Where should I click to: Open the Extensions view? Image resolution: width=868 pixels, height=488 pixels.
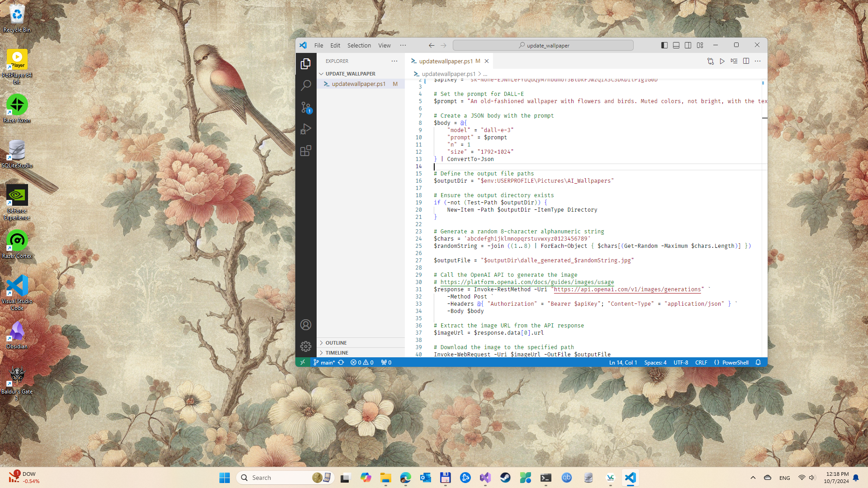[306, 151]
